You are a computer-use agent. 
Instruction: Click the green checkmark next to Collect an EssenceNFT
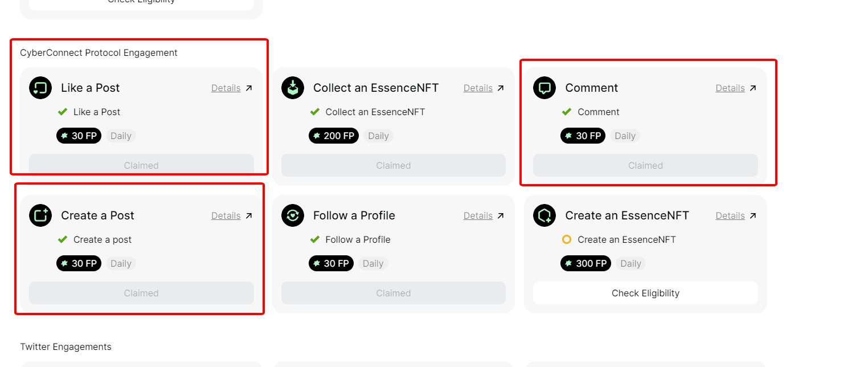314,112
